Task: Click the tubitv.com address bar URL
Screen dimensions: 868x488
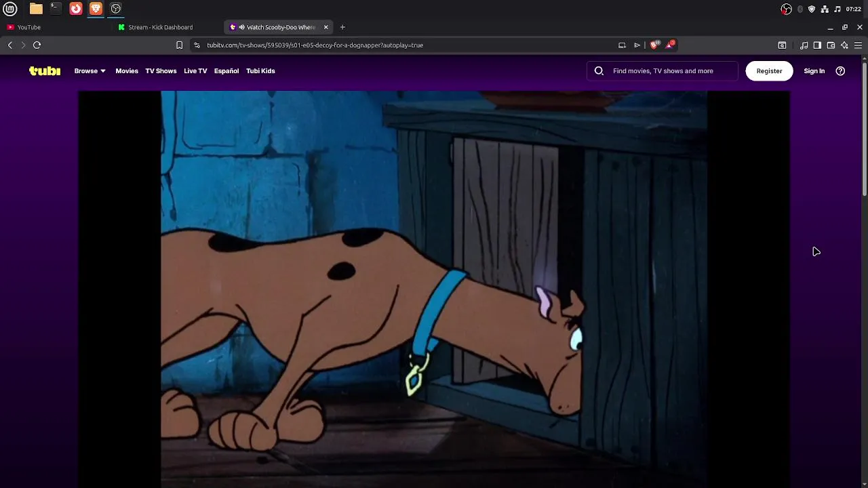Action: tap(315, 45)
